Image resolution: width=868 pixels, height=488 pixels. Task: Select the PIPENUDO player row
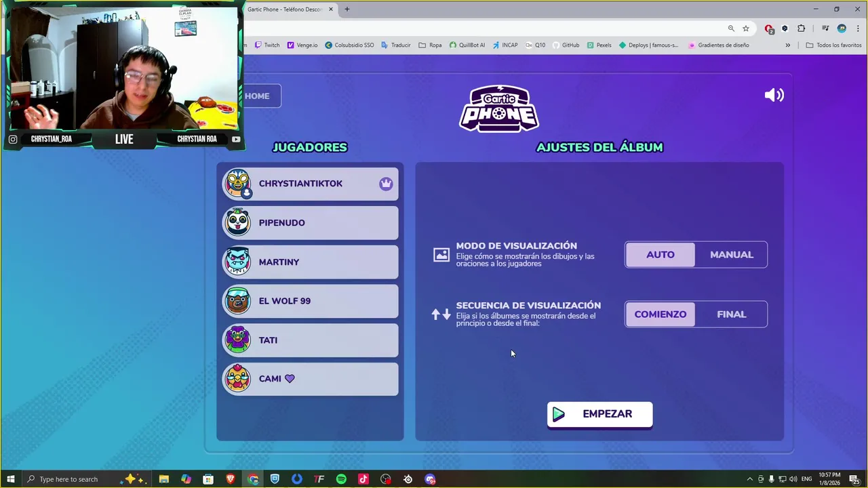(x=311, y=222)
